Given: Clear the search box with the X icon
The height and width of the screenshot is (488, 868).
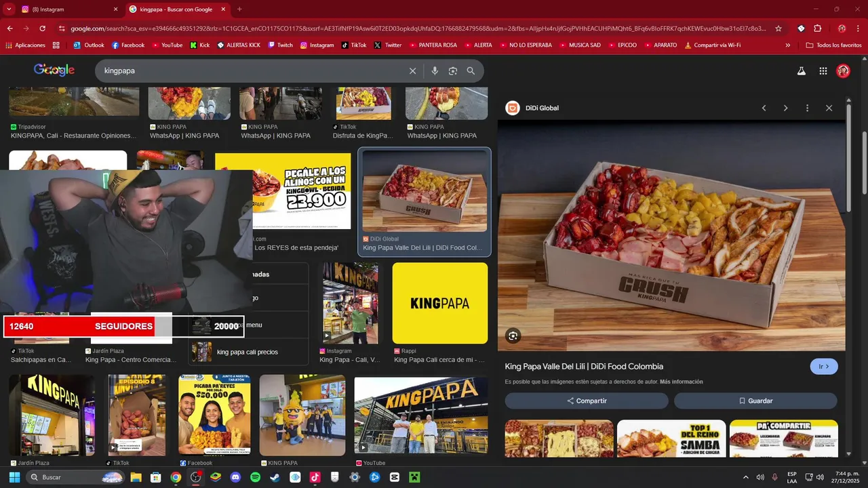Looking at the screenshot, I should [412, 71].
